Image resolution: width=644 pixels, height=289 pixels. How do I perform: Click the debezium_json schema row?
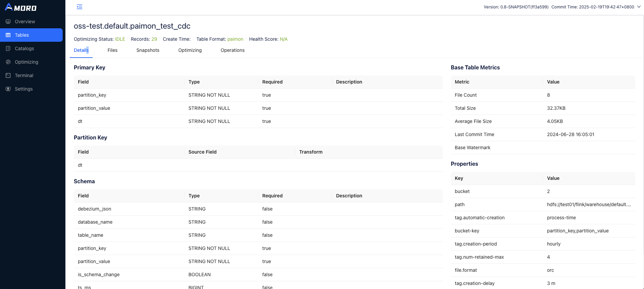click(x=258, y=209)
